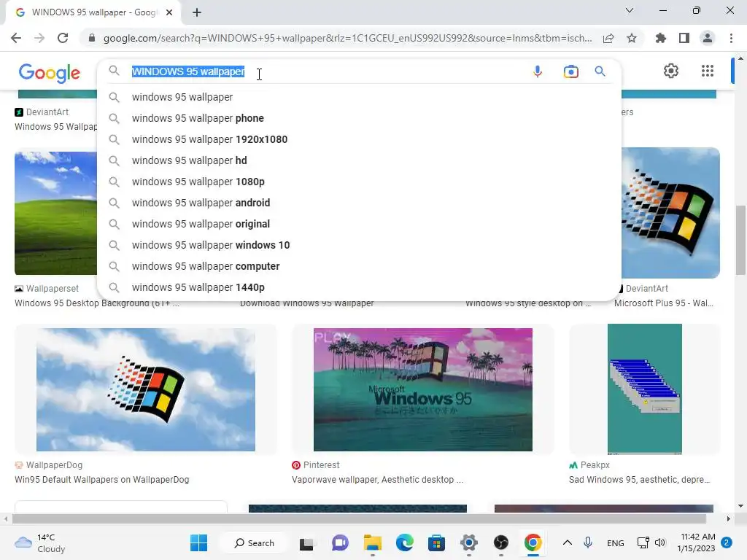Choose suggestion windows 95 wallpaper 1920x1080
This screenshot has height=560, width=747.
click(x=359, y=139)
